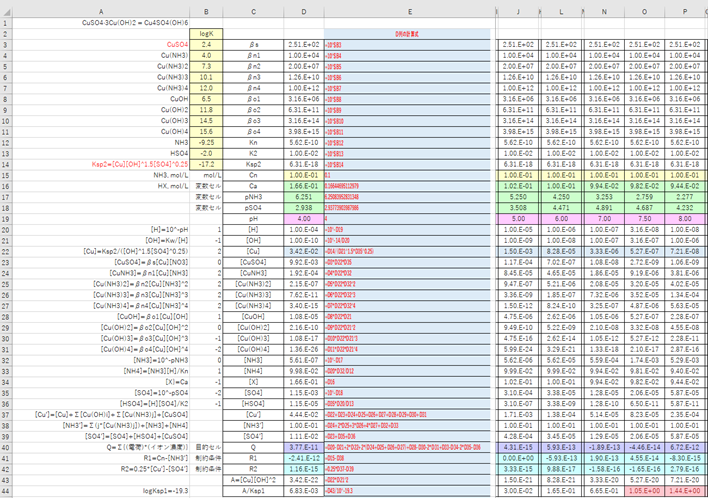Viewport: 708px width, 498px height.
Task: Select green value 5.250 in column J
Action: pos(518,197)
